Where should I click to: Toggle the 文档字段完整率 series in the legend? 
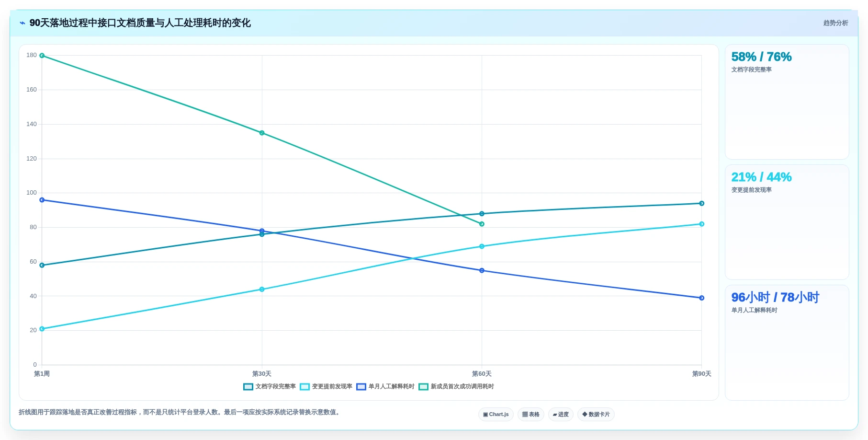coord(270,386)
